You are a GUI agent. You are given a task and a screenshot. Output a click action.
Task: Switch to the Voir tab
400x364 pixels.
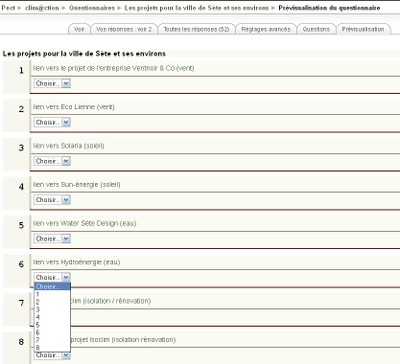click(x=79, y=29)
